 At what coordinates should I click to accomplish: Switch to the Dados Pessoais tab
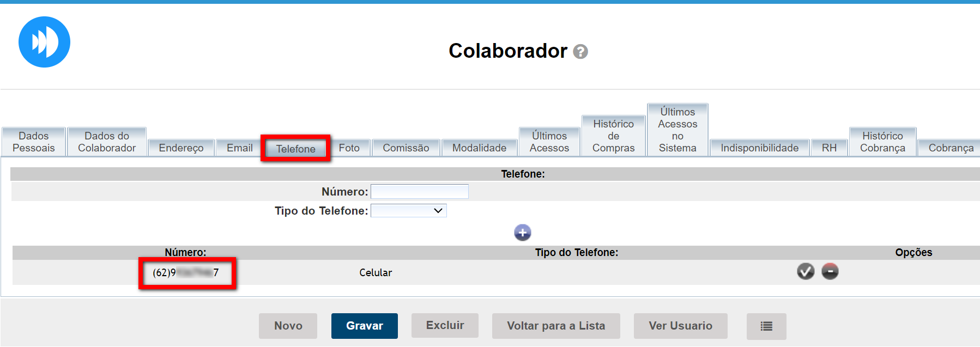tap(34, 142)
